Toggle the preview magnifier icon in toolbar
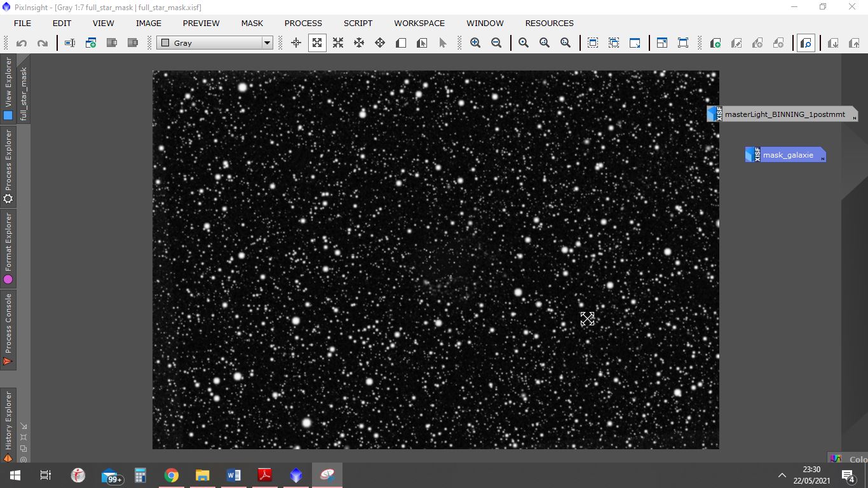 tap(806, 43)
